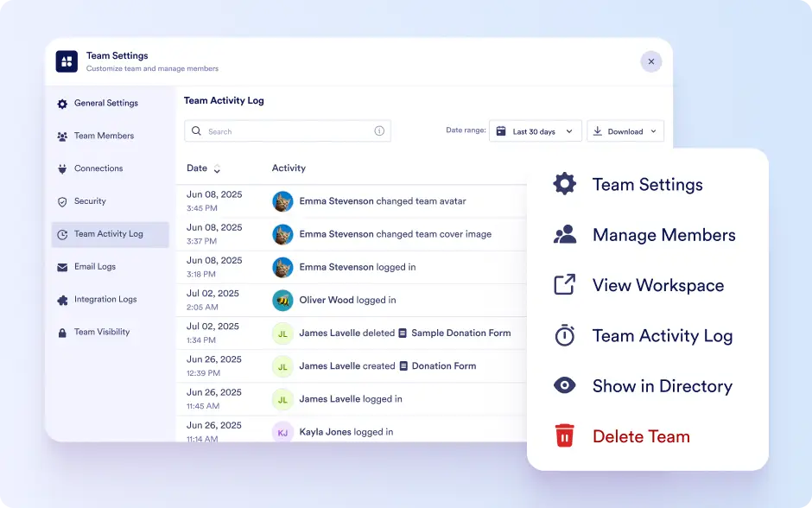Click the red Delete Team trash icon
This screenshot has height=508, width=812.
click(564, 435)
